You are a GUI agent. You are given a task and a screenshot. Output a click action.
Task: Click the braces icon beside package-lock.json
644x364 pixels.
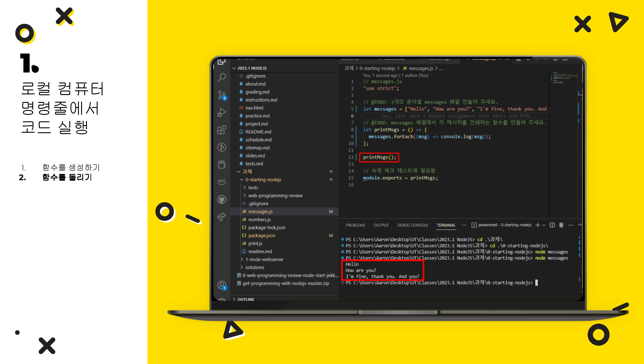point(244,227)
